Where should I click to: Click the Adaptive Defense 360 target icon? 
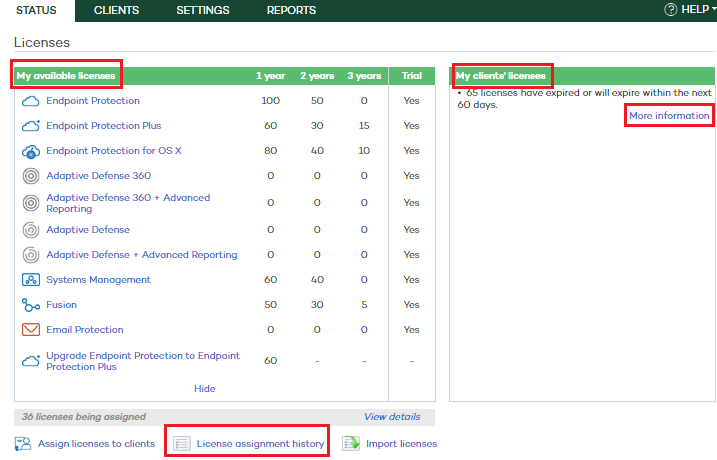click(x=31, y=176)
